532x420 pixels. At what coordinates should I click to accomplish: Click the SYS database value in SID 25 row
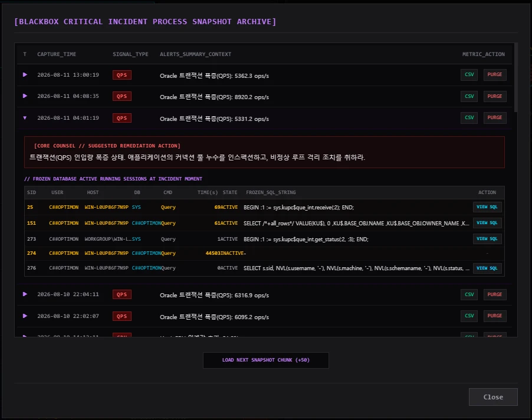[x=136, y=207]
